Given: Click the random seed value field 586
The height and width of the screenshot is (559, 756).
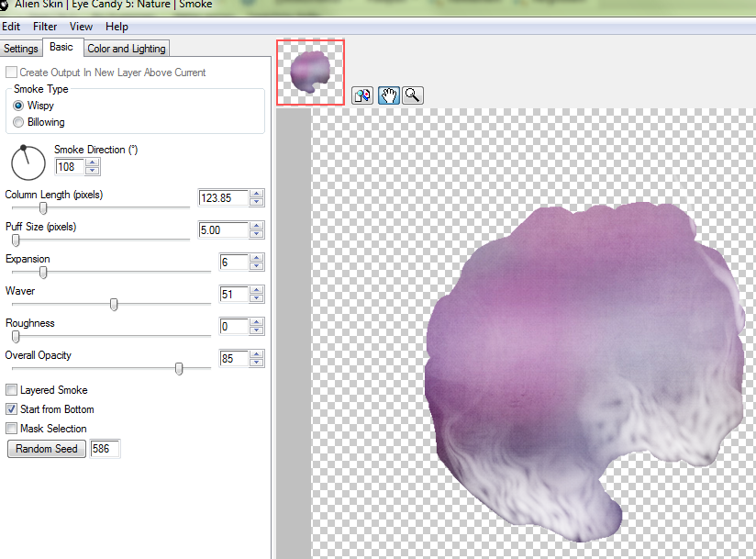Looking at the screenshot, I should pyautogui.click(x=105, y=449).
